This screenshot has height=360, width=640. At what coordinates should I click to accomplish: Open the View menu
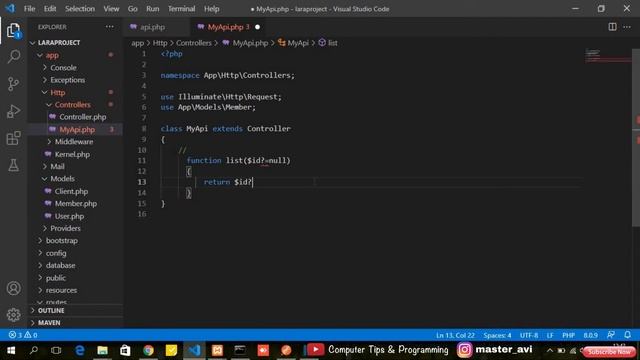[111, 9]
